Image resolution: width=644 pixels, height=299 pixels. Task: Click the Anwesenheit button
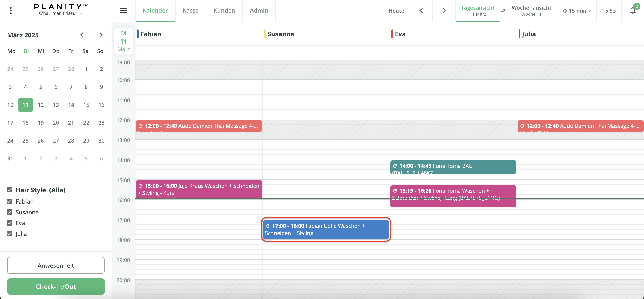[56, 265]
